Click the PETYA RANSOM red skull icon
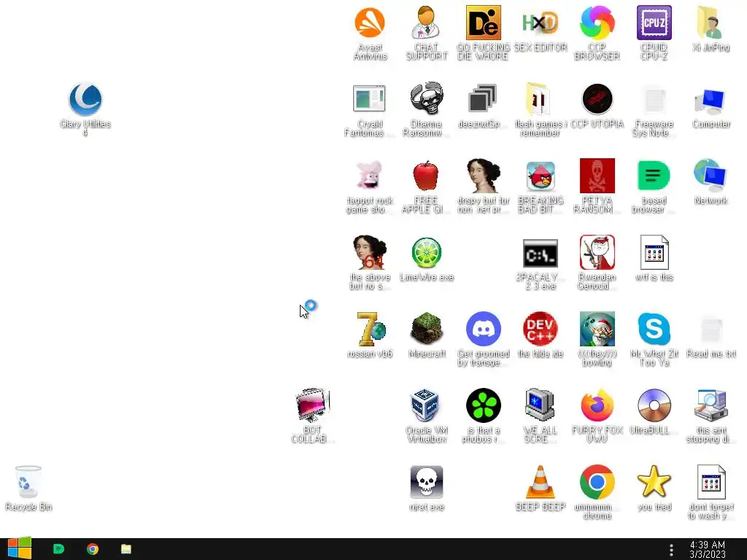This screenshot has width=747, height=560. [597, 176]
